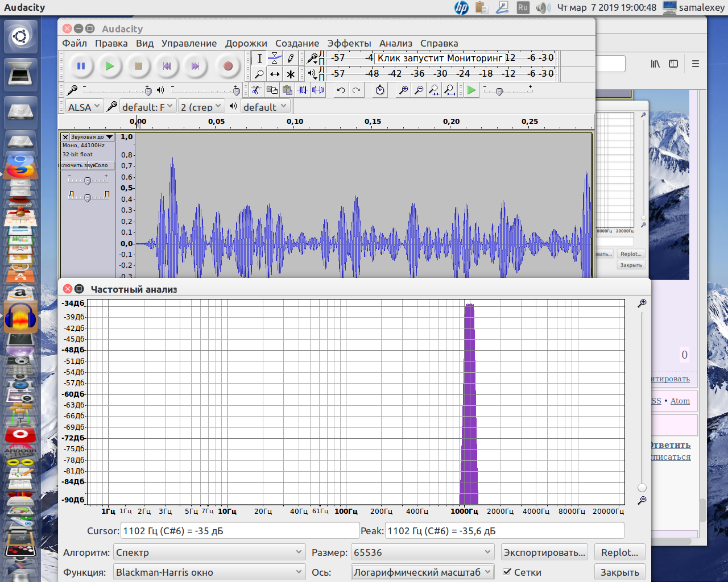Toggle the track Соло button
Screen dimensions: 728x582
101,165
